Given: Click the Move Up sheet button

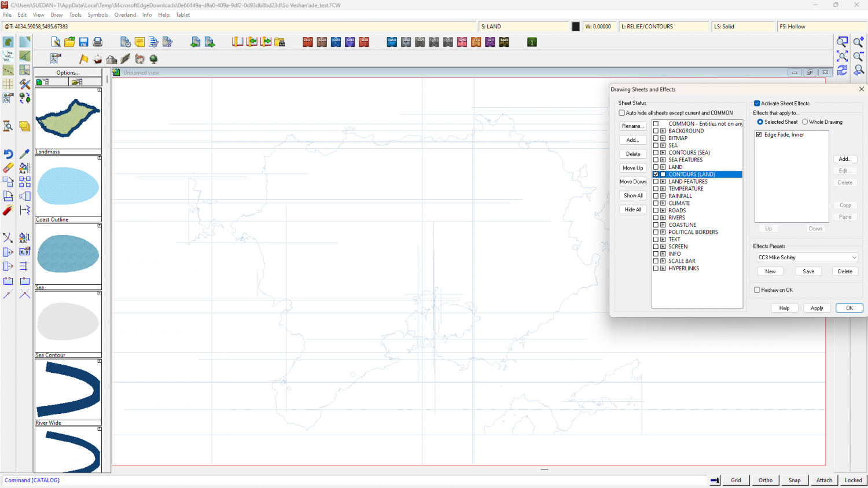Looking at the screenshot, I should tap(633, 168).
